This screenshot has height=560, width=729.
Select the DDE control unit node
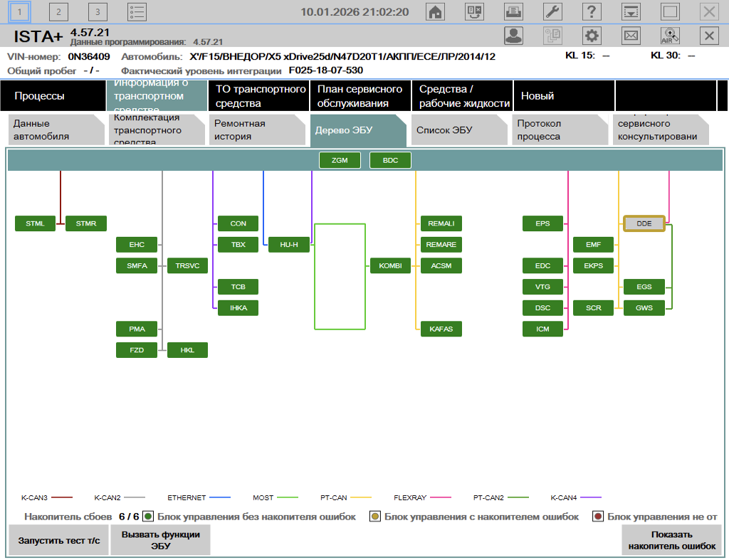(x=644, y=223)
